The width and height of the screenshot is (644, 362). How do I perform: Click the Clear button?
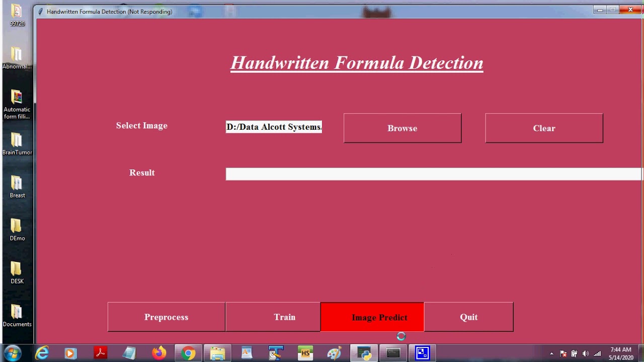[544, 128]
